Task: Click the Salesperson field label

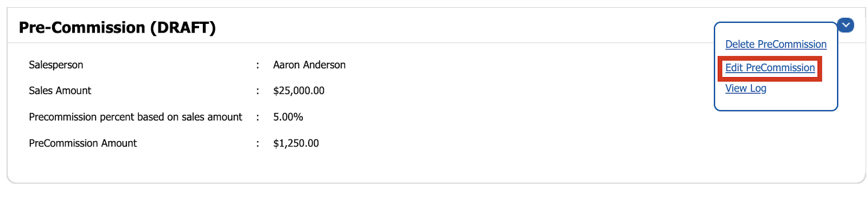Action: (x=56, y=65)
